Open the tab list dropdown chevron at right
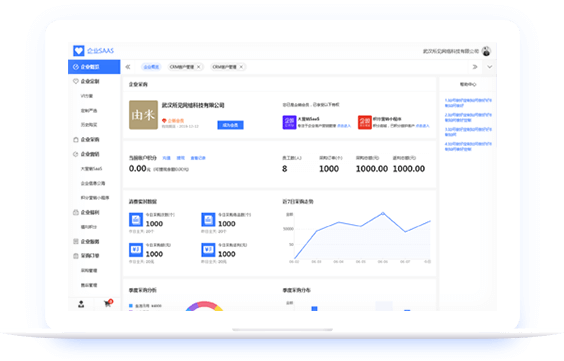The height and width of the screenshot is (361, 564). 490,67
